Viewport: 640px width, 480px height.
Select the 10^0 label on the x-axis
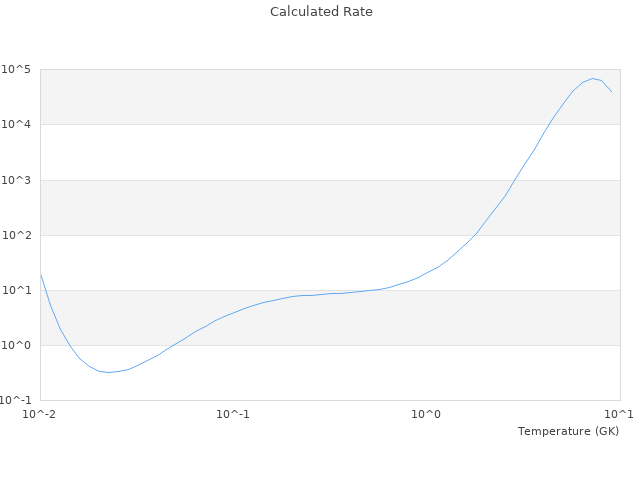pos(427,414)
